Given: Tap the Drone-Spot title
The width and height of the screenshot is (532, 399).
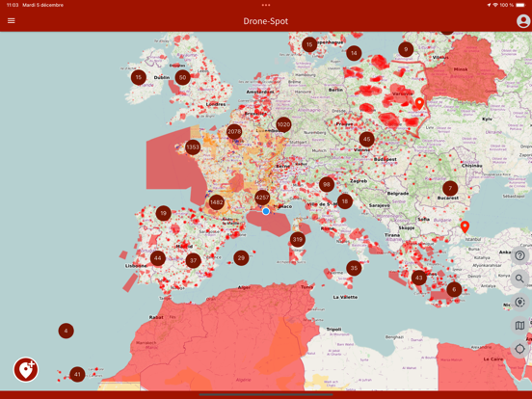Looking at the screenshot, I should coord(266,21).
